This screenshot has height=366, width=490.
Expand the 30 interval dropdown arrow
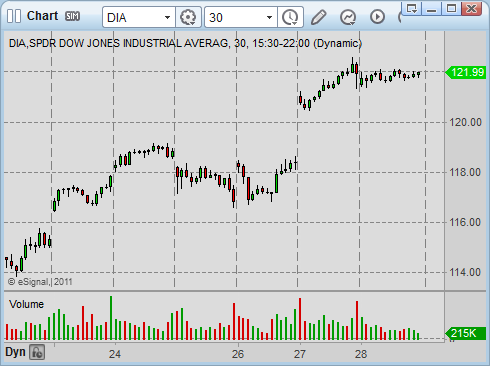(x=269, y=17)
